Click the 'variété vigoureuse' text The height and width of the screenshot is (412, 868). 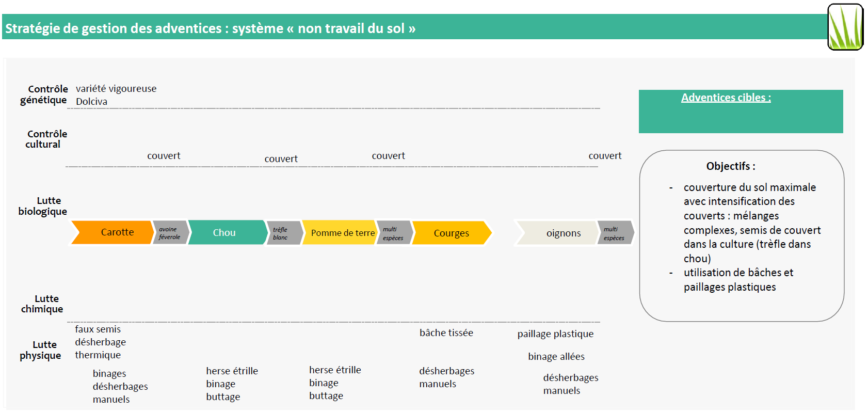pyautogui.click(x=116, y=88)
